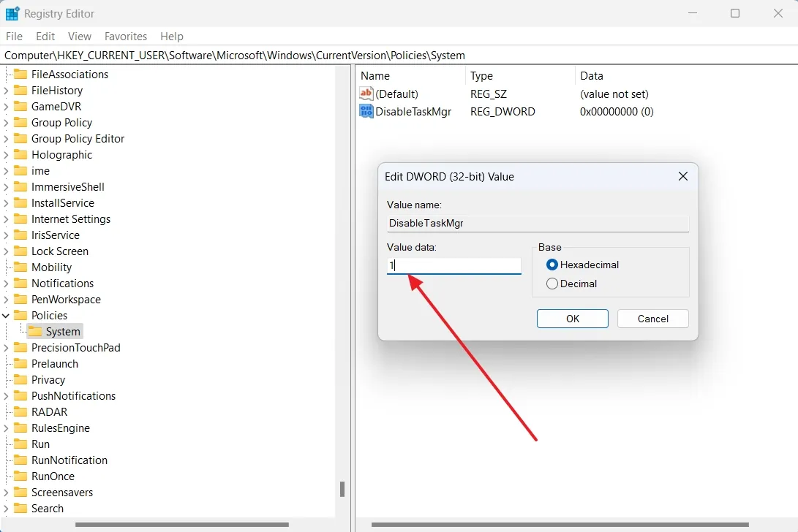Viewport: 798px width, 532px height.
Task: Click the IrisService folder icon
Action: click(20, 235)
